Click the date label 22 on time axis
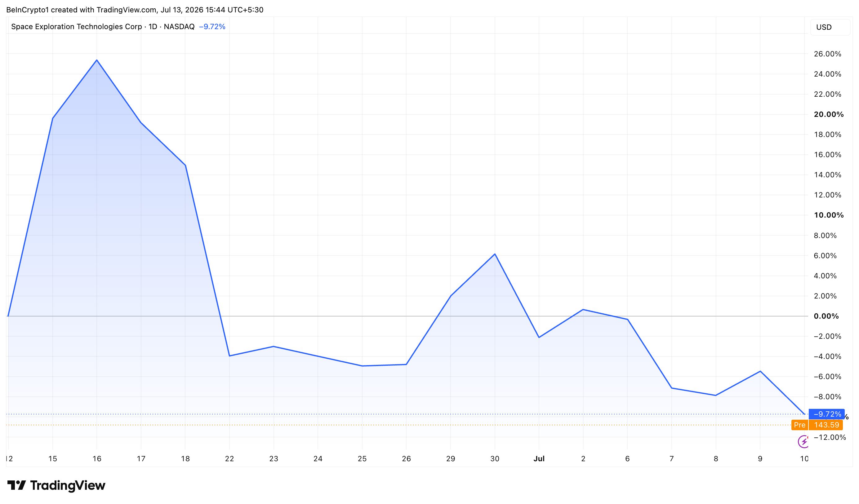The width and height of the screenshot is (859, 504). pos(229,459)
